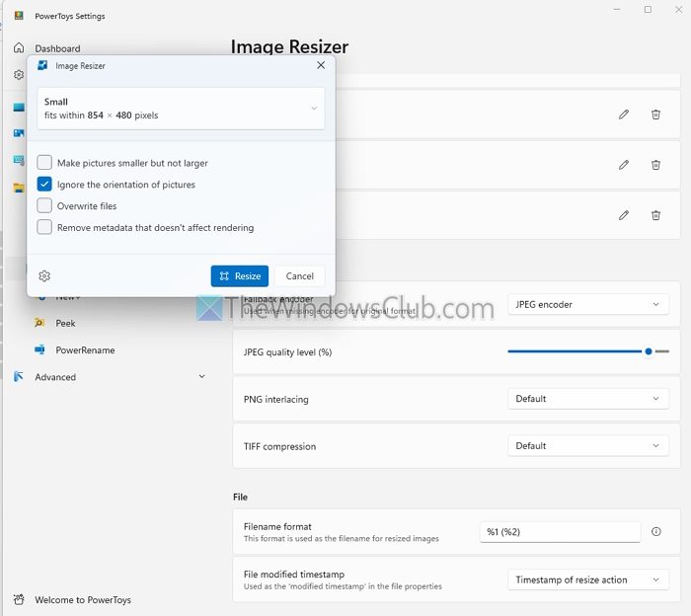This screenshot has width=691, height=616.
Task: Click the keyboard sidebar category icon
Action: 19,160
